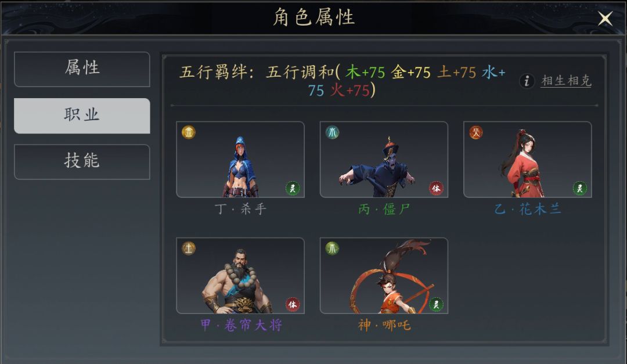Viewport: 627px width, 364px height.
Task: Click the teal 水 element icon on 僵尸 card
Action: 332,132
